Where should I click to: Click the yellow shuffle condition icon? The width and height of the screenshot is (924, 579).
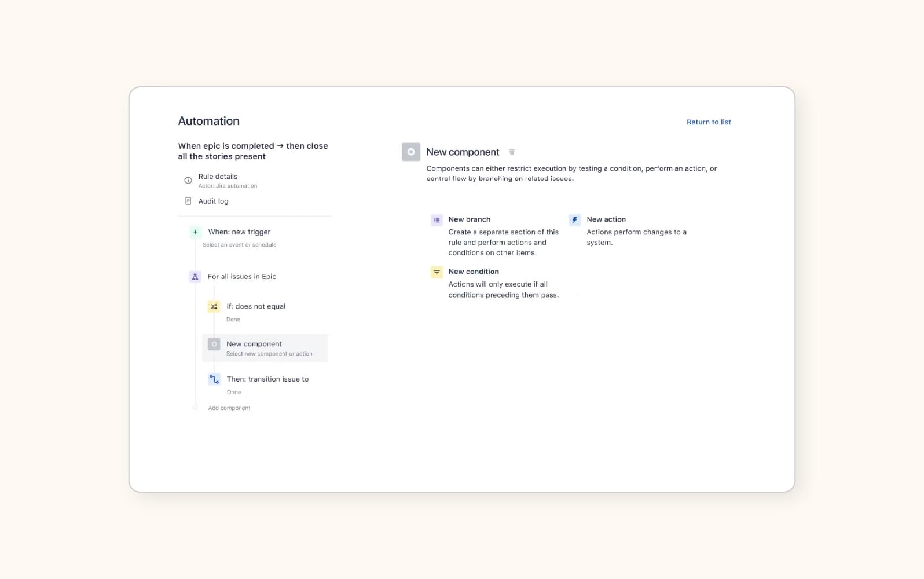(x=214, y=306)
